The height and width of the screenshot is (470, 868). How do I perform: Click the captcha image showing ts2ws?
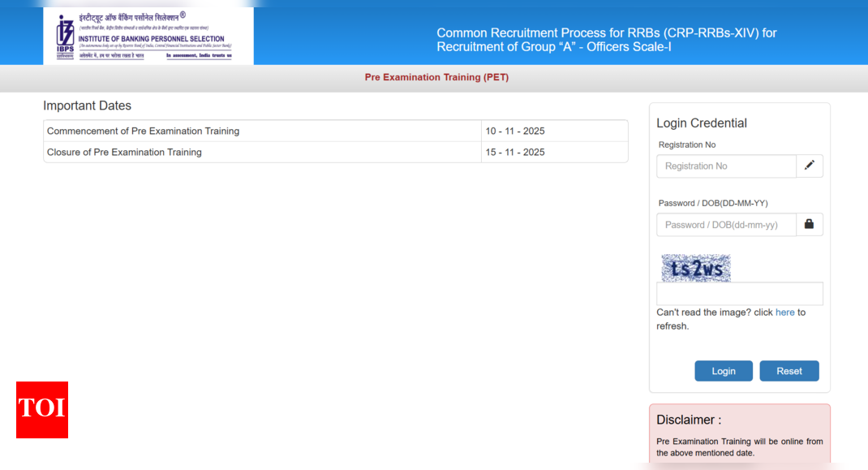[695, 267]
